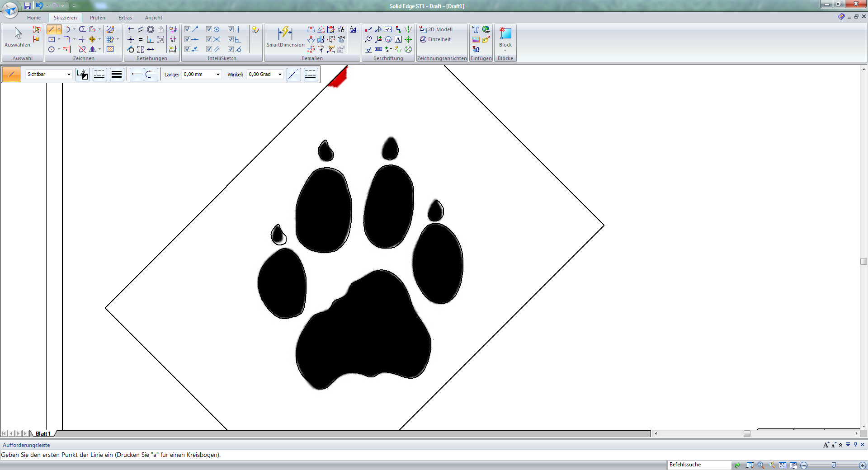Select the Auswählen arrow tool
Screen dimensions: 868x470
(x=18, y=37)
